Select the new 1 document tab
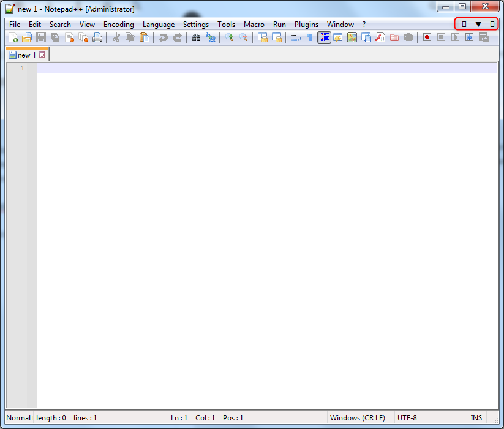 (26, 55)
